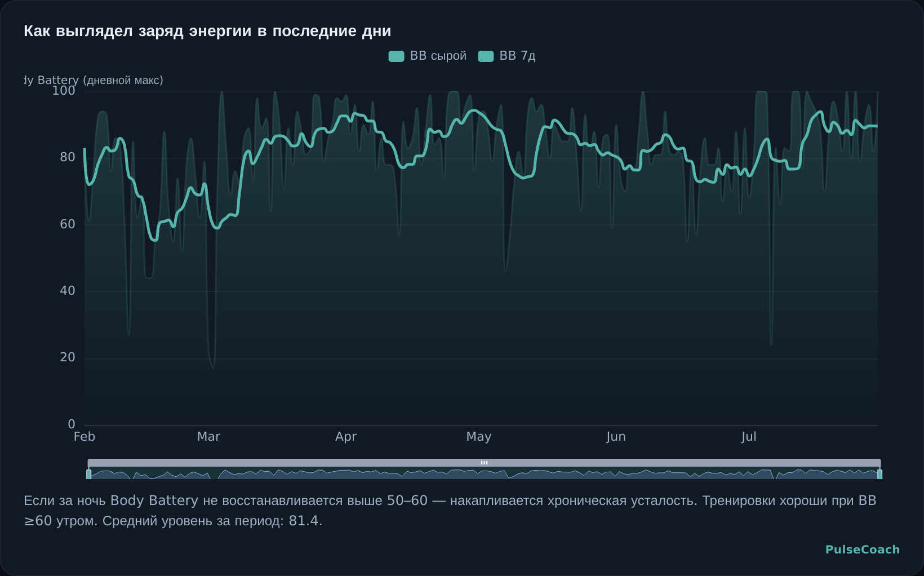Click the 'BB 7д' legend color swatch
Screen dimensions: 924x576
486,56
